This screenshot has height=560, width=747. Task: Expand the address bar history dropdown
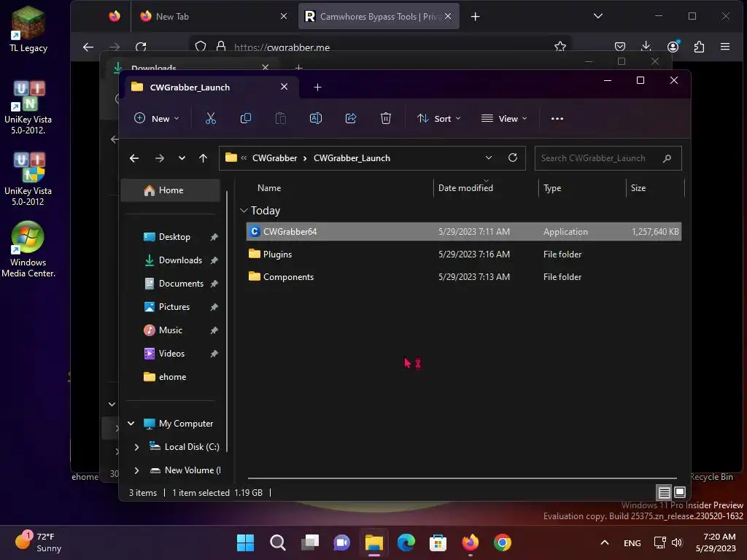489,157
